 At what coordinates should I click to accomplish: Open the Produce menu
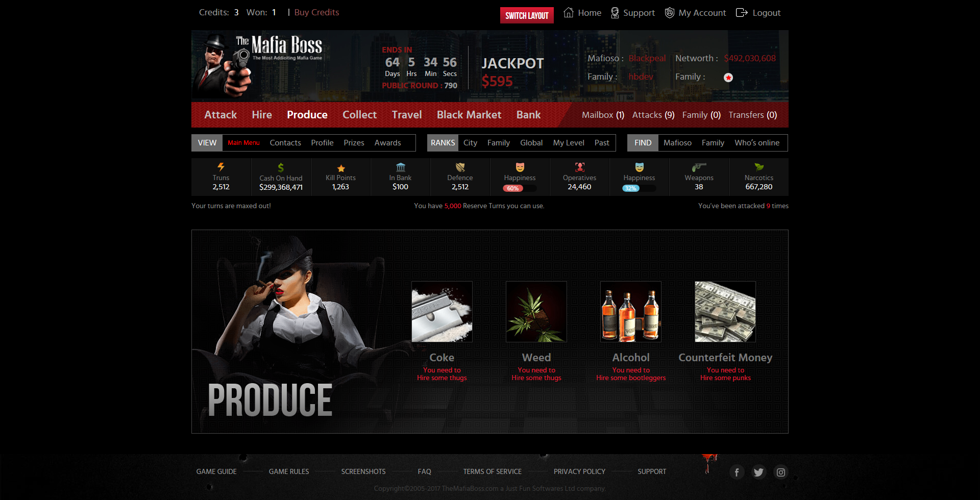pos(307,115)
